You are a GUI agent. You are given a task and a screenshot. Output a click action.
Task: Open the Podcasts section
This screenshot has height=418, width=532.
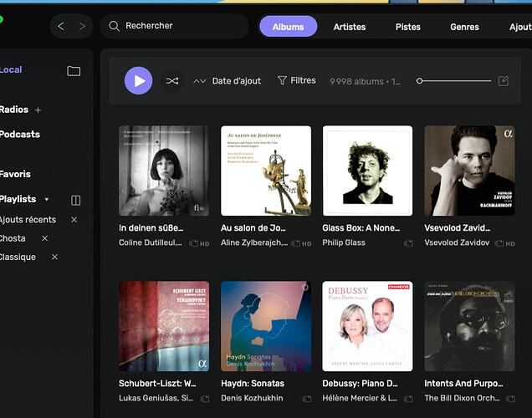20,135
